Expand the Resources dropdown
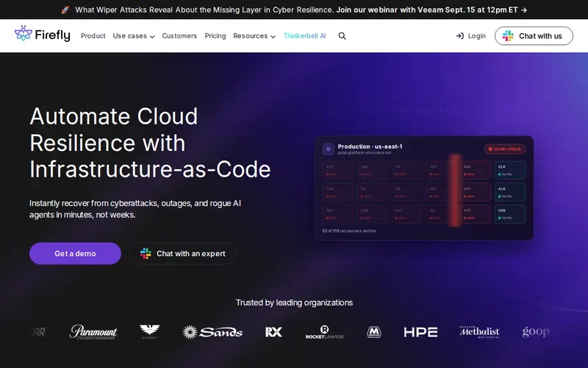This screenshot has width=588, height=368. pyautogui.click(x=254, y=36)
